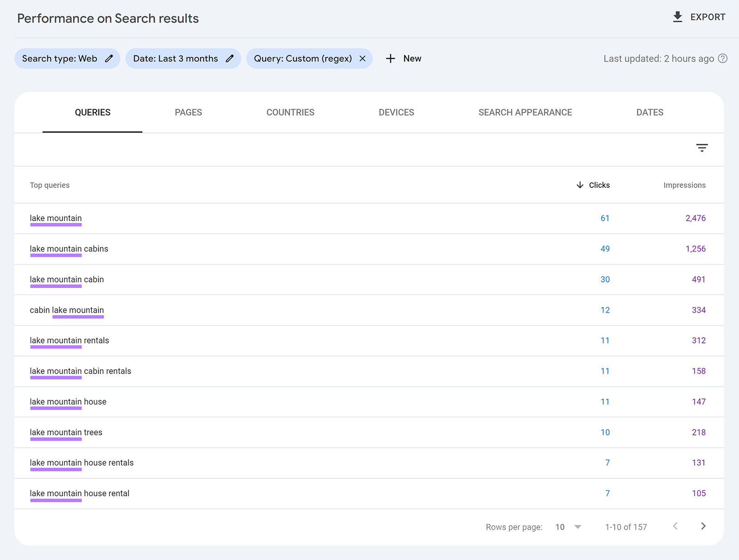Click the previous page chevron icon

(x=675, y=526)
